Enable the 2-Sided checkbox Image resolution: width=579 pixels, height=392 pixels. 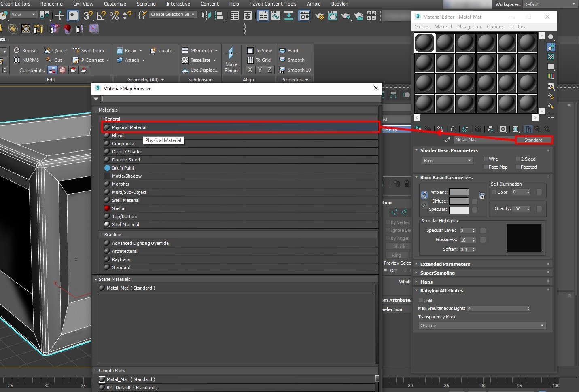pos(517,159)
